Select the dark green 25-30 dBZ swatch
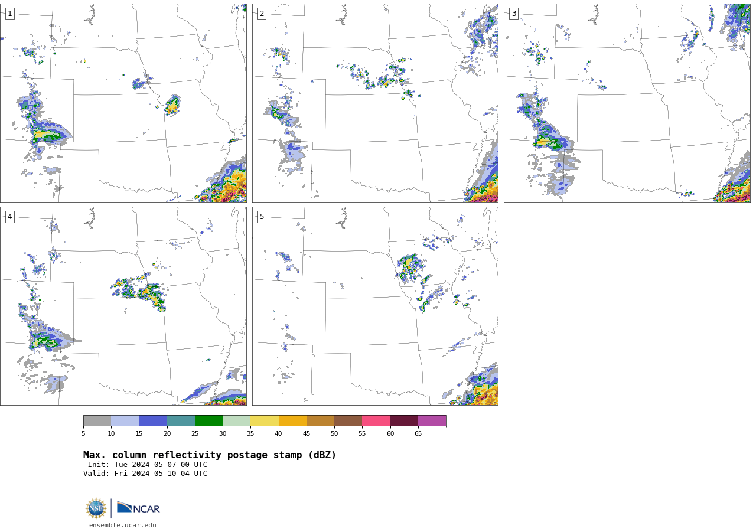Viewport: 756px width, 532px height. pyautogui.click(x=208, y=421)
